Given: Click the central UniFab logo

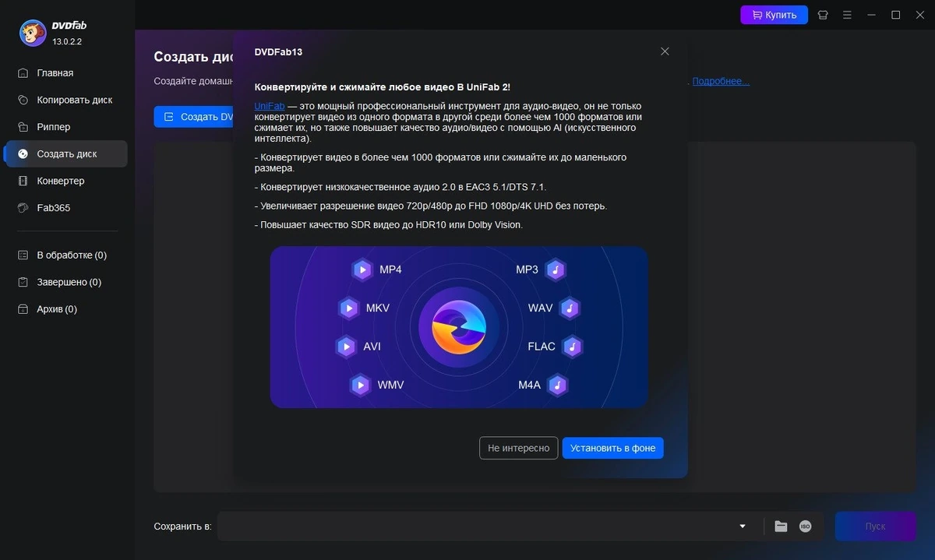Looking at the screenshot, I should click(459, 327).
